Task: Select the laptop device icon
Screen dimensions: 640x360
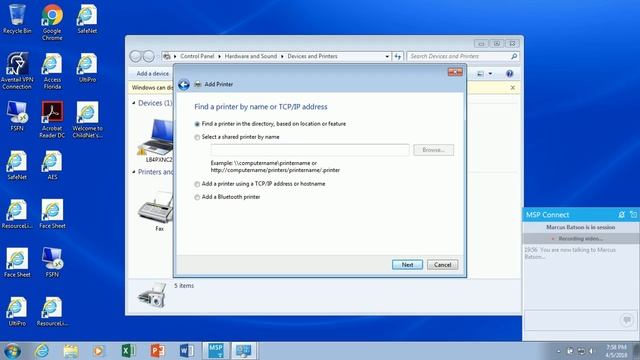Action: 156,141
